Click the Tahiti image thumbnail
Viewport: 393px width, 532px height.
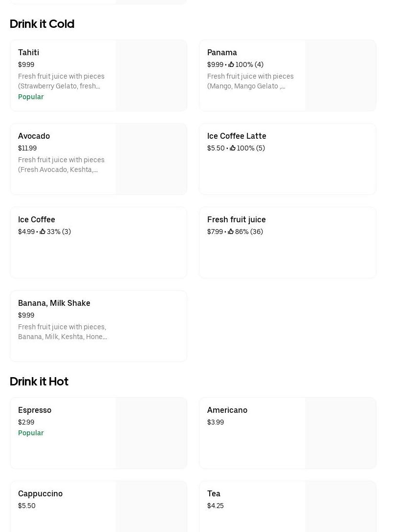tap(151, 75)
